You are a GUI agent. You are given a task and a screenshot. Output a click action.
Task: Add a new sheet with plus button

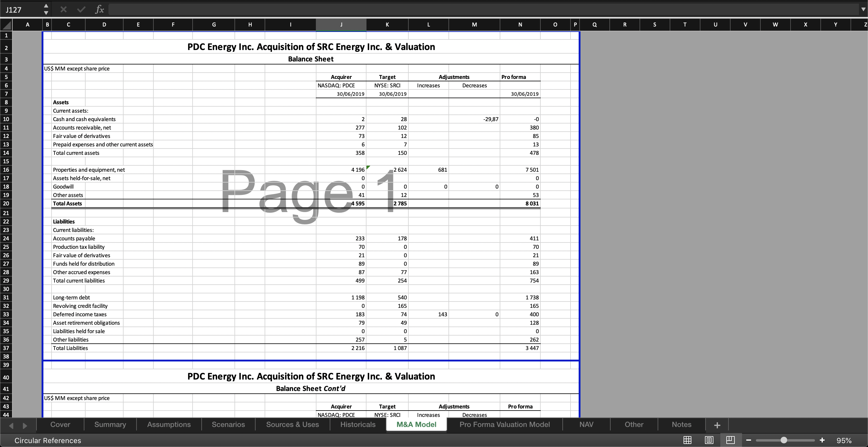click(x=717, y=425)
